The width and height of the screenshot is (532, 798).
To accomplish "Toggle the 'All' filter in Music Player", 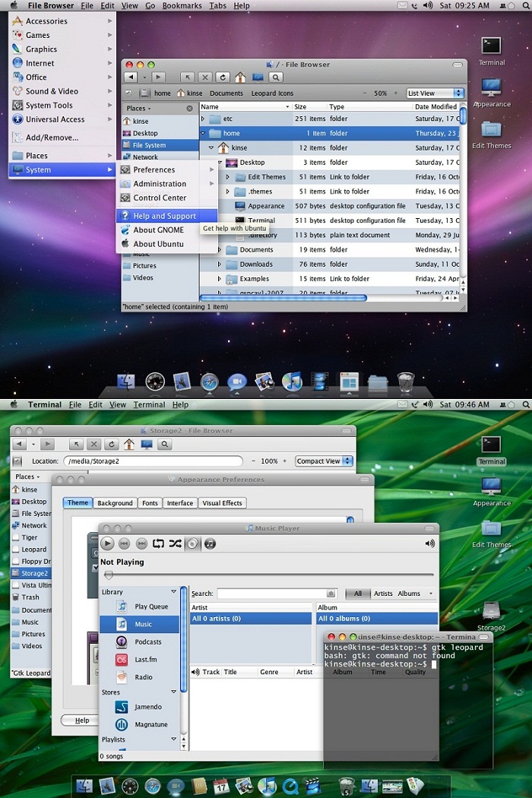I will (358, 594).
